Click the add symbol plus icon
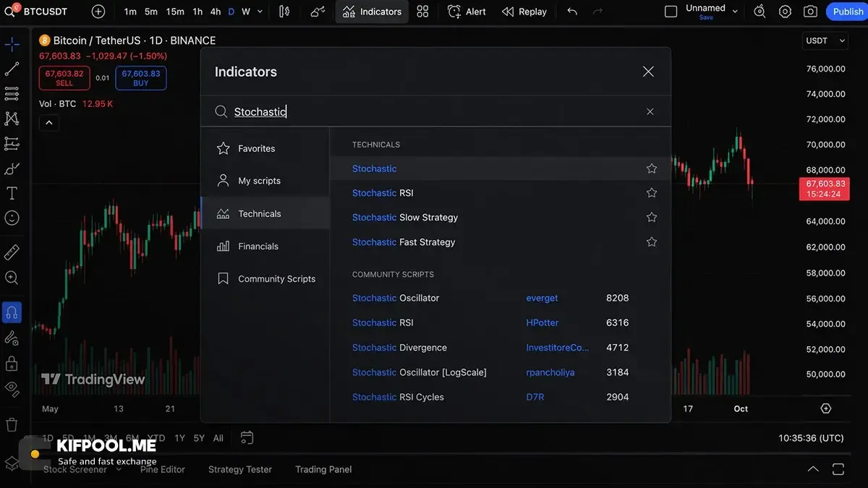This screenshot has height=488, width=868. click(98, 12)
